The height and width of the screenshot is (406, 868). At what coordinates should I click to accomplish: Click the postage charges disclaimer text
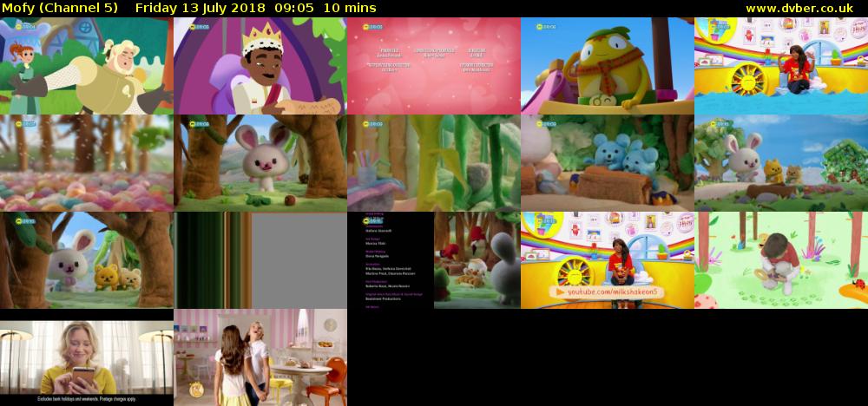click(x=86, y=399)
